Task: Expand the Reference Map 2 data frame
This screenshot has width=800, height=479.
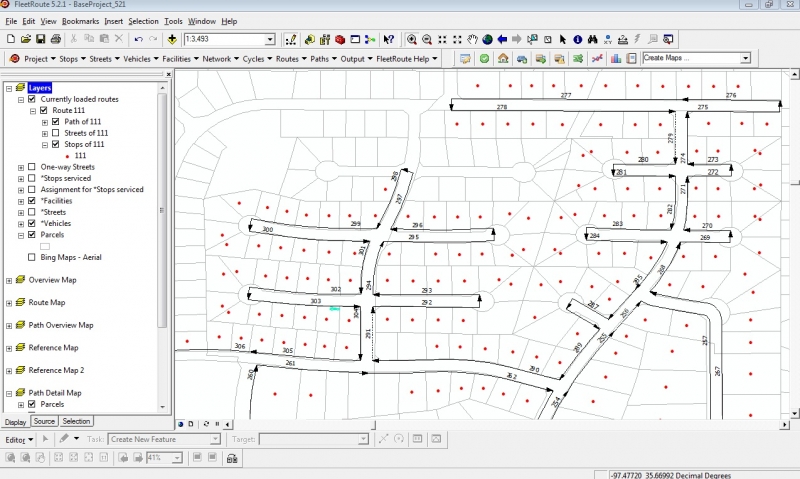Action: click(x=9, y=371)
